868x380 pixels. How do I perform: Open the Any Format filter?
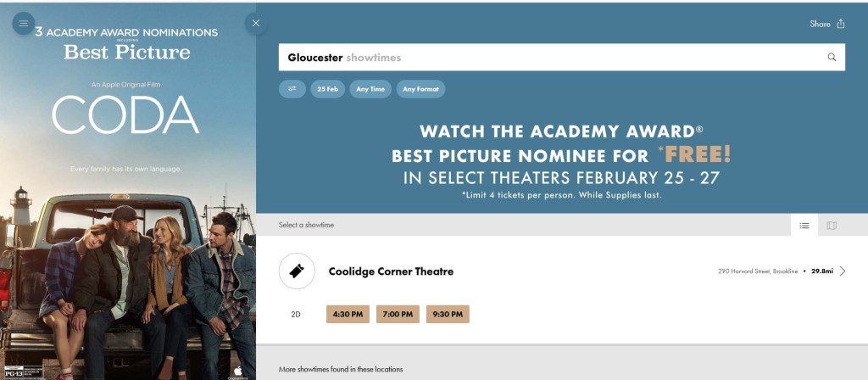(x=420, y=89)
